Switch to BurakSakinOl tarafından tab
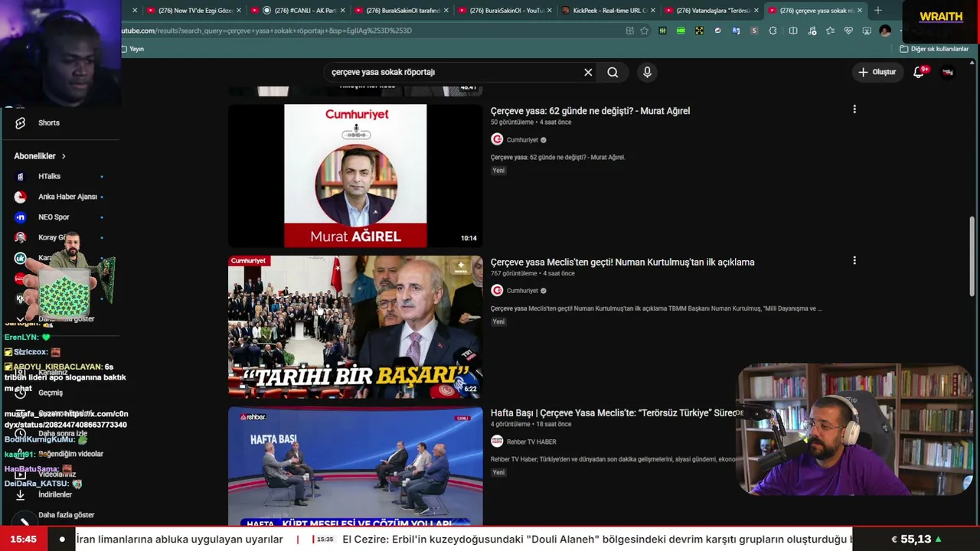 pyautogui.click(x=402, y=10)
